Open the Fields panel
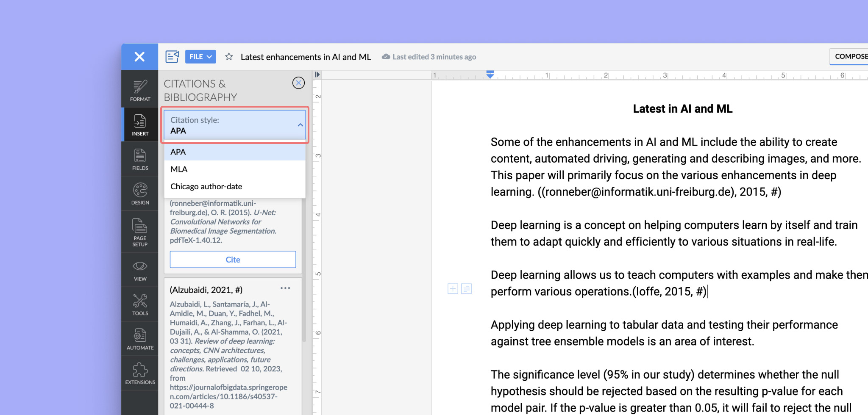Viewport: 868px width, 415px height. pos(140,160)
